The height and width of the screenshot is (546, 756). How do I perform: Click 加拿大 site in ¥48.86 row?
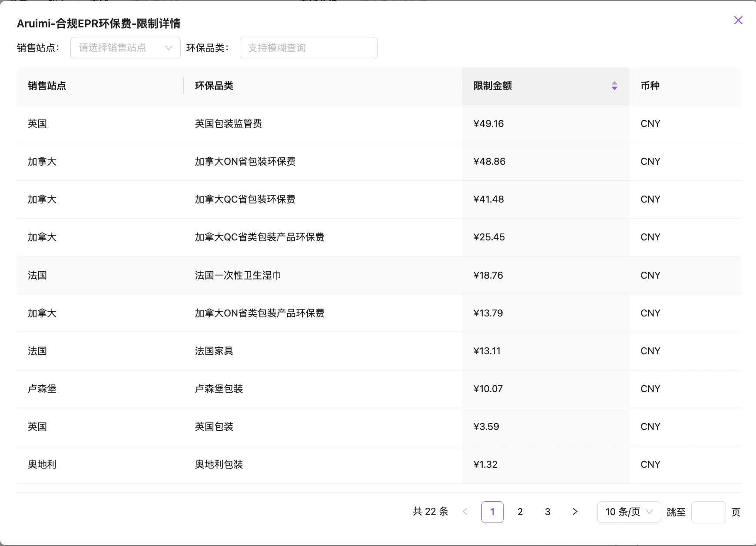click(x=42, y=161)
